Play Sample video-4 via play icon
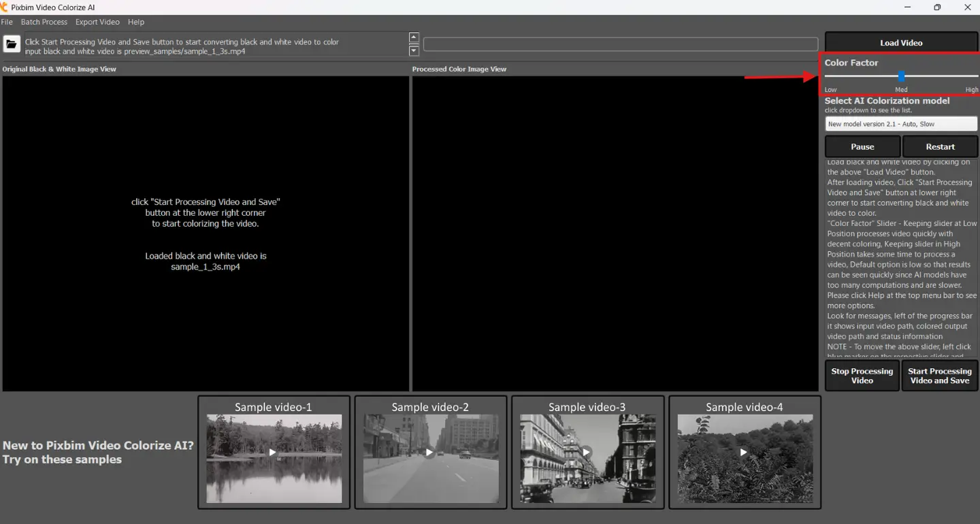This screenshot has height=524, width=980. 744,452
